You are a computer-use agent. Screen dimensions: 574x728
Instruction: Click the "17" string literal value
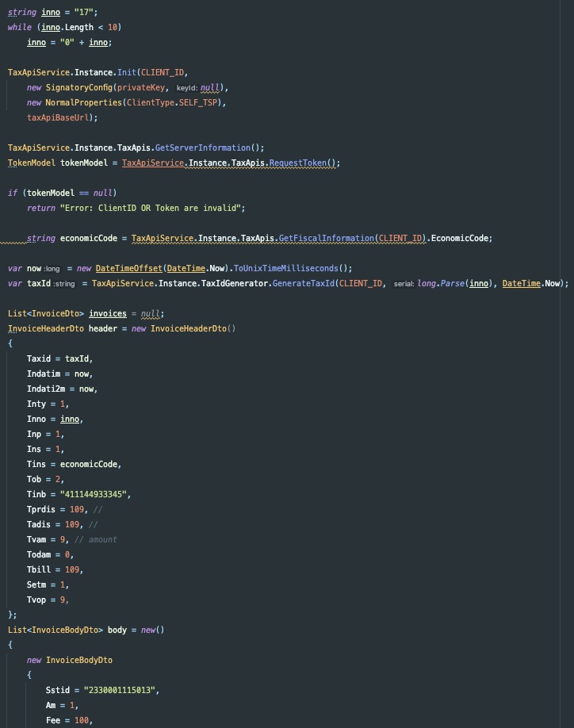[x=88, y=12]
